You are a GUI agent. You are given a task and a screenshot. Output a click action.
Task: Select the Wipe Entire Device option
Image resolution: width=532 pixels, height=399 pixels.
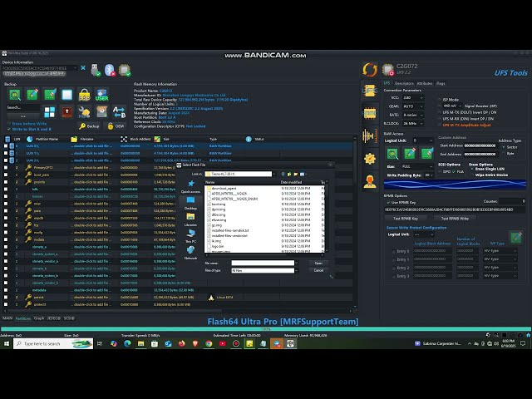(472, 175)
